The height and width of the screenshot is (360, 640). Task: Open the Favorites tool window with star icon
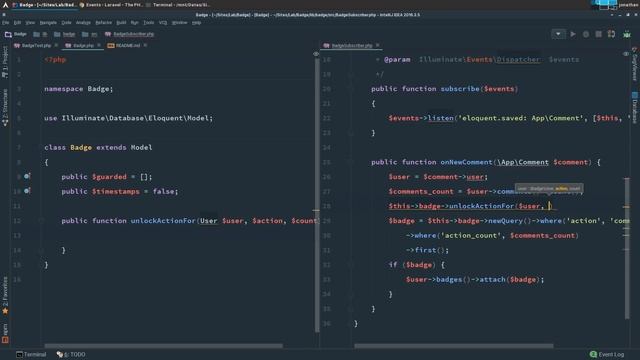point(5,296)
